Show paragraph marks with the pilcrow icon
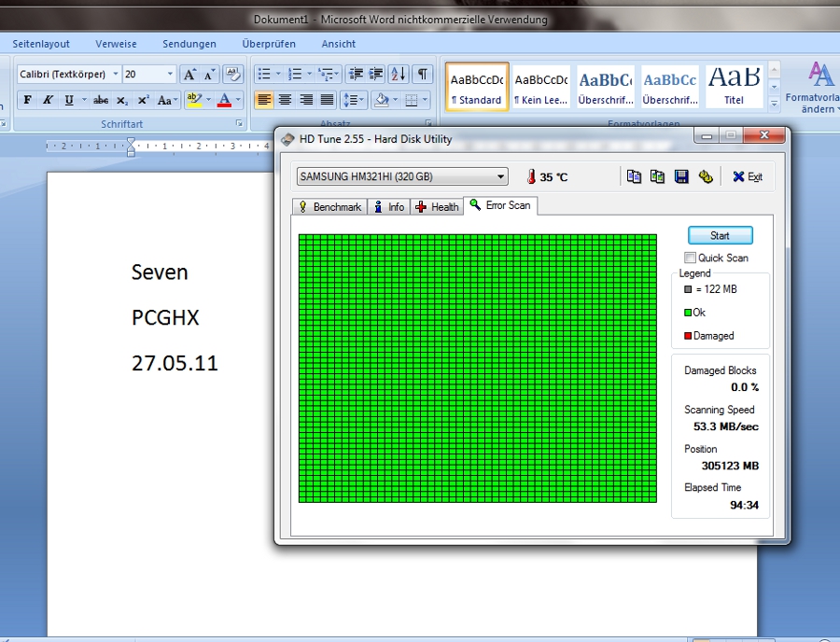The height and width of the screenshot is (642, 840). 422,74
